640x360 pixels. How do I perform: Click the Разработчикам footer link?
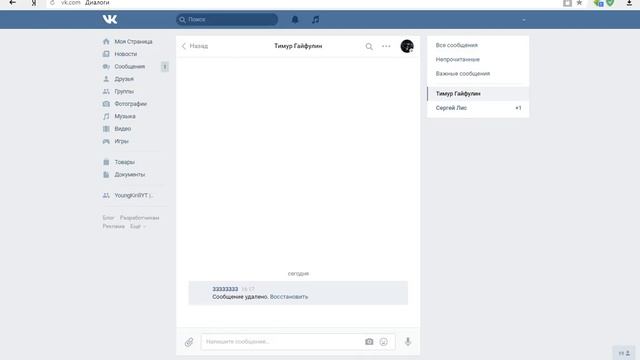point(140,218)
